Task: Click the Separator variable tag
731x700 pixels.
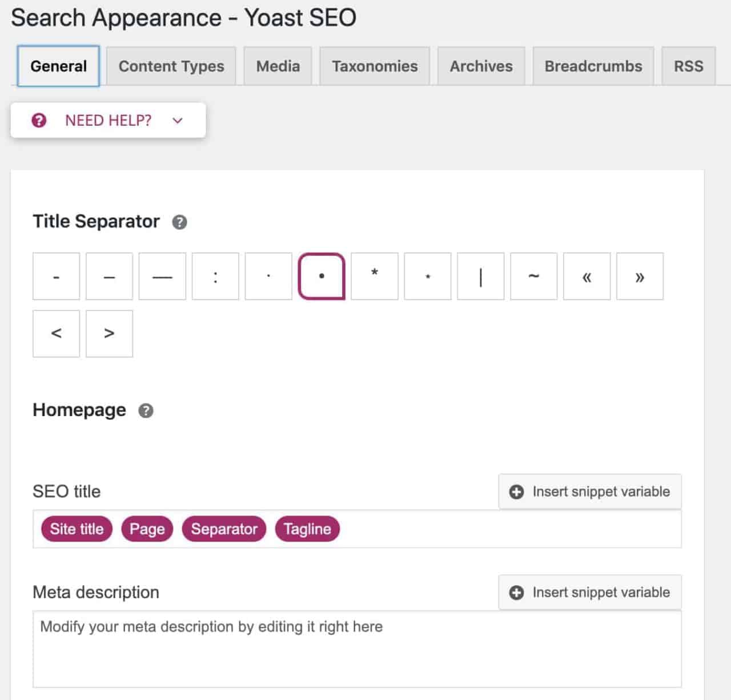Action: pyautogui.click(x=224, y=529)
